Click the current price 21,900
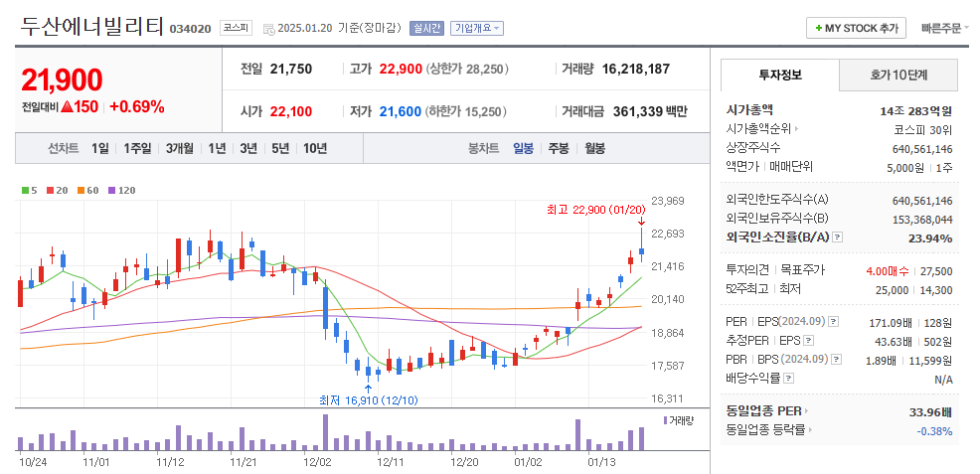Screen dimensions: 980x474 (62, 79)
